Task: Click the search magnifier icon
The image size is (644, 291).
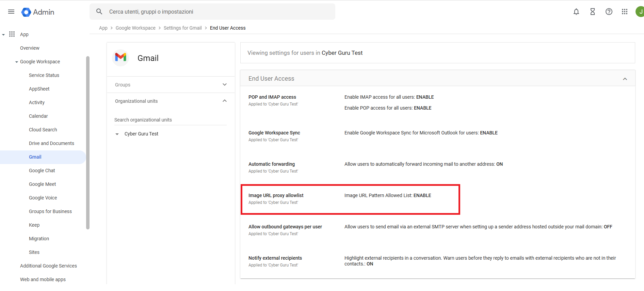Action: point(99,12)
